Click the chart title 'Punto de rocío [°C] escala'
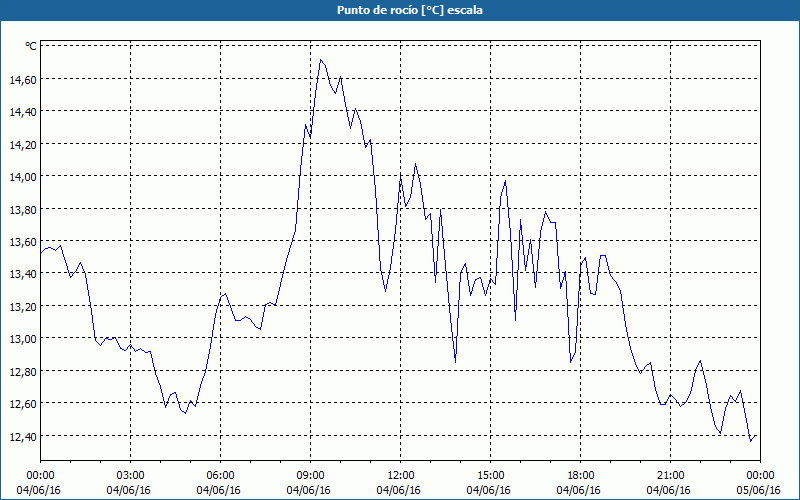800x500 pixels. point(410,10)
